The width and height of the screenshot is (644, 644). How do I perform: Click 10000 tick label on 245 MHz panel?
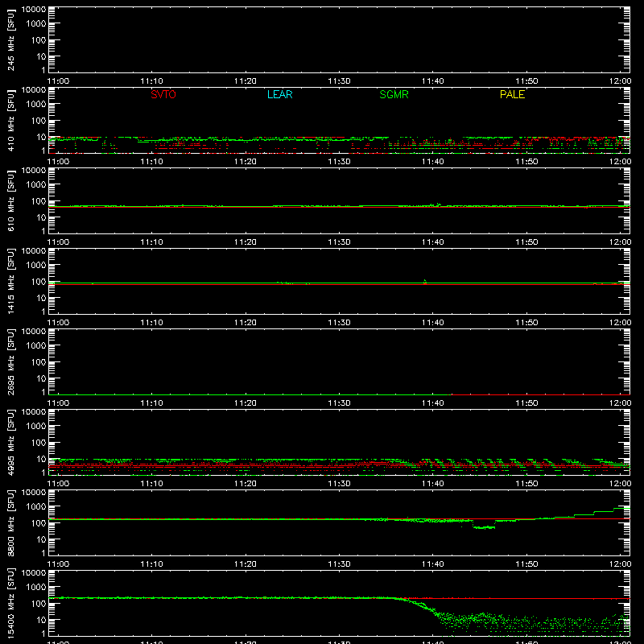pyautogui.click(x=34, y=10)
